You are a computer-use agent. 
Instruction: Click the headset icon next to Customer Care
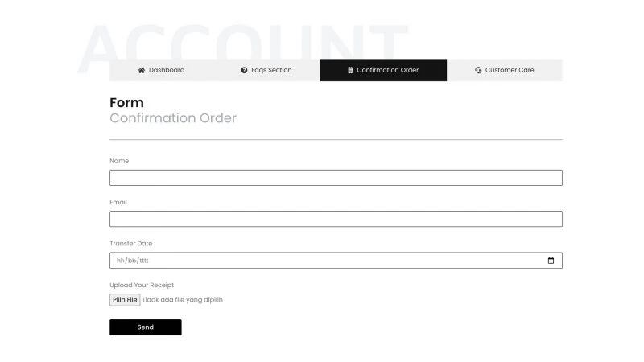tap(478, 70)
